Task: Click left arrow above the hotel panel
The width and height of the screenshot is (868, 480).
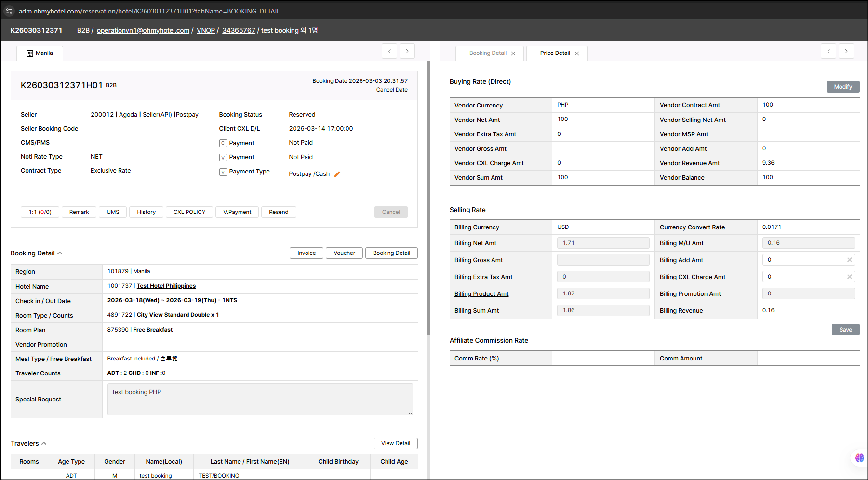Action: (389, 51)
